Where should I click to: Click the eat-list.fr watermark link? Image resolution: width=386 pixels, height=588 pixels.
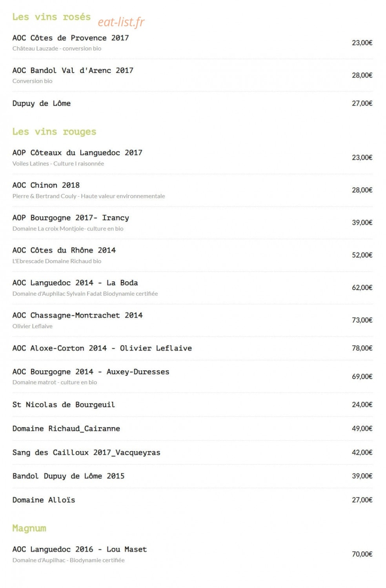(x=121, y=22)
